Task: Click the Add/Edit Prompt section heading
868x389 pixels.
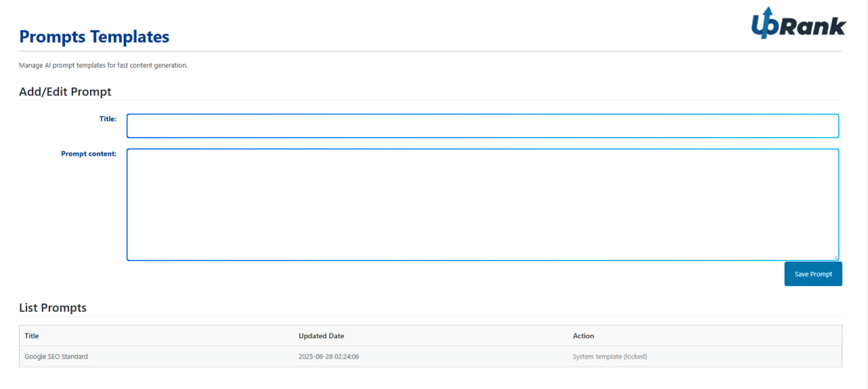Action: pyautogui.click(x=65, y=91)
